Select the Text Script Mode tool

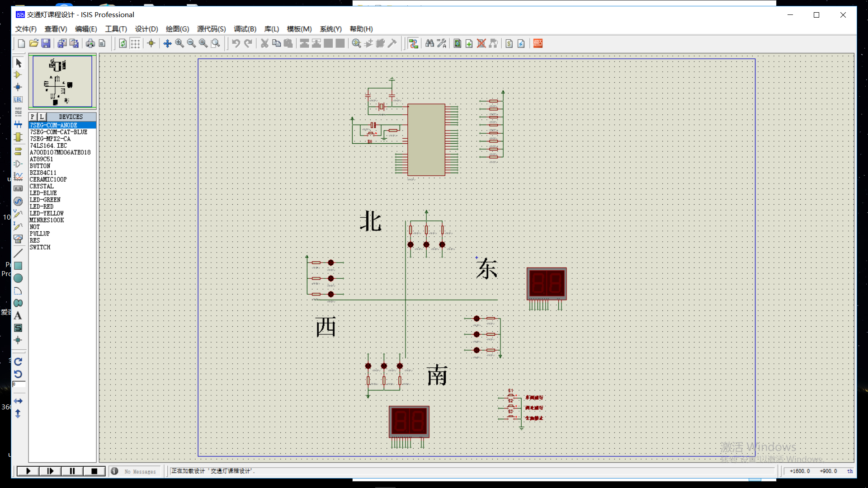(18, 112)
